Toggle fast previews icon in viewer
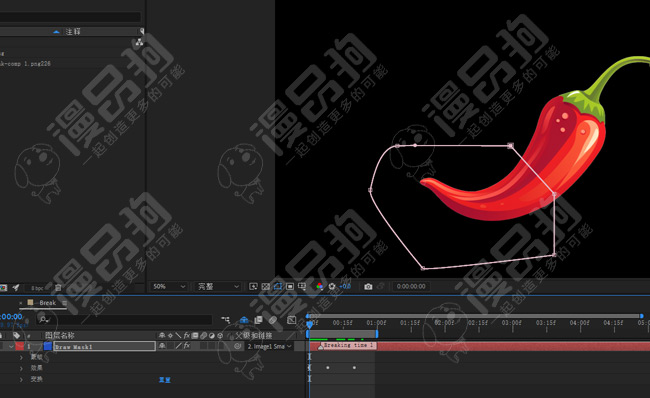 253,286
